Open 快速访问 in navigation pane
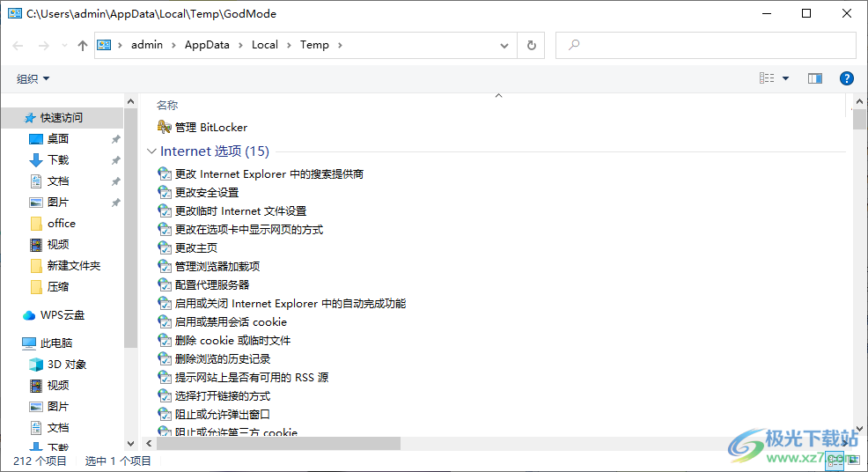The height and width of the screenshot is (472, 868). (62, 117)
